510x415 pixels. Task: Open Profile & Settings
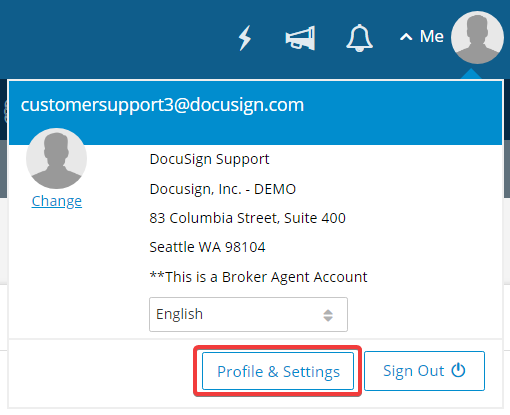tap(278, 371)
